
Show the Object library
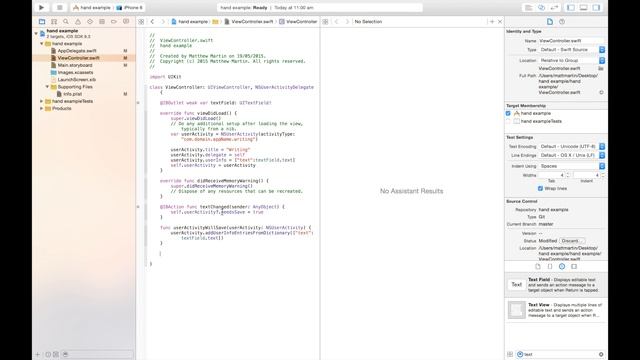562,266
